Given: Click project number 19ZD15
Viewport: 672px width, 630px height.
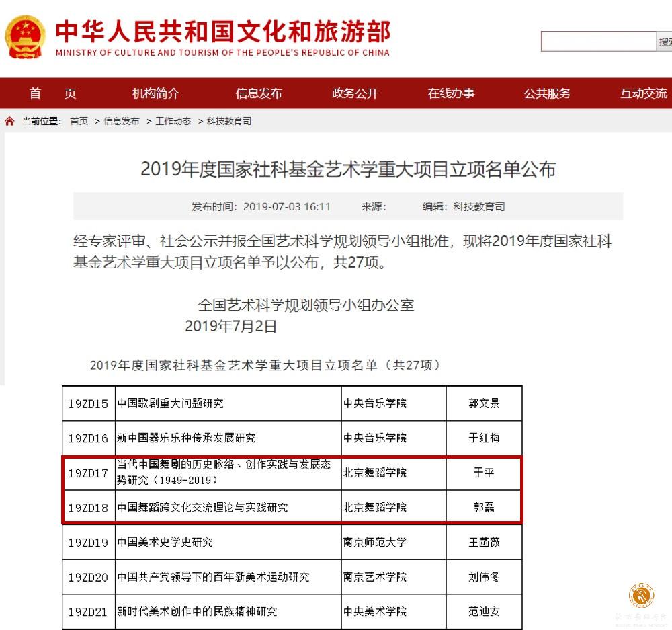Looking at the screenshot, I should 88,403.
